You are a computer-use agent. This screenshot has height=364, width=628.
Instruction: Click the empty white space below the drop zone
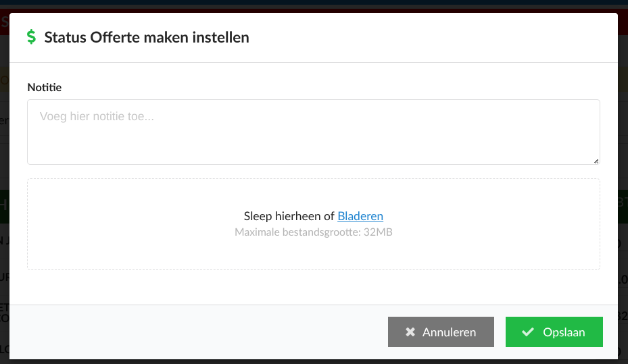pyautogui.click(x=314, y=287)
